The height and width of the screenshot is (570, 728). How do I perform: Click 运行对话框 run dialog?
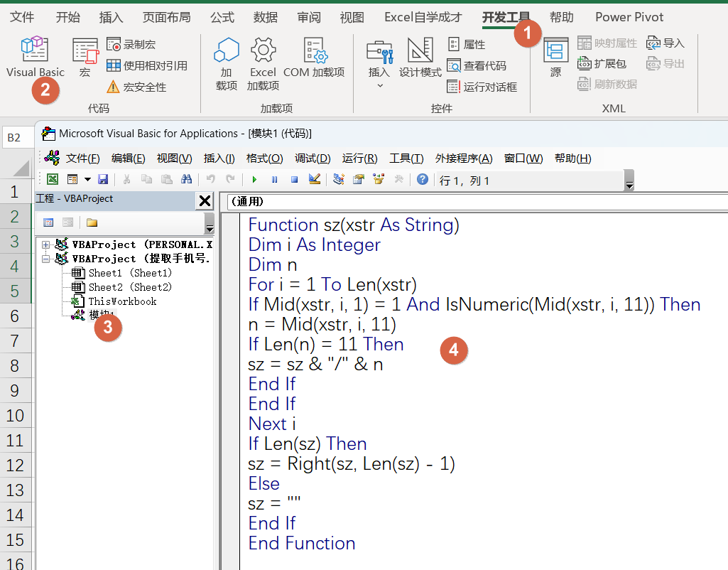point(482,87)
